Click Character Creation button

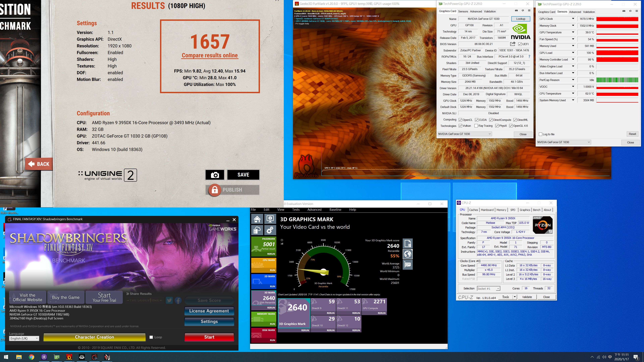[x=94, y=337]
